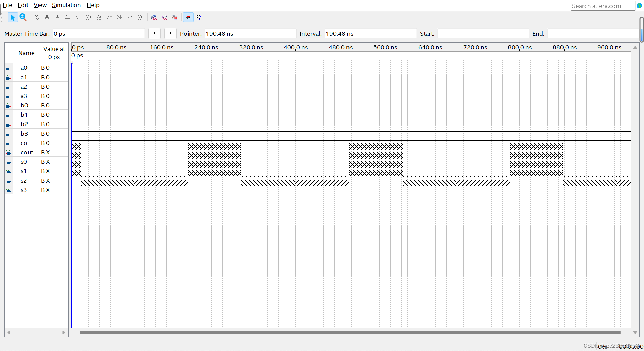Click input pin icon beside a0
The height and width of the screenshot is (351, 644).
coord(8,68)
